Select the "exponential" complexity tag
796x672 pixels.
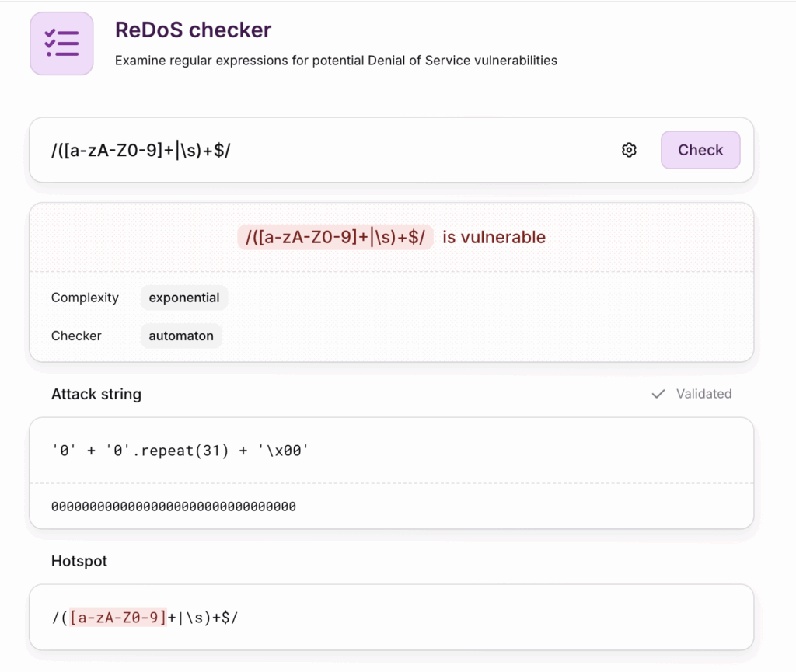tap(184, 298)
